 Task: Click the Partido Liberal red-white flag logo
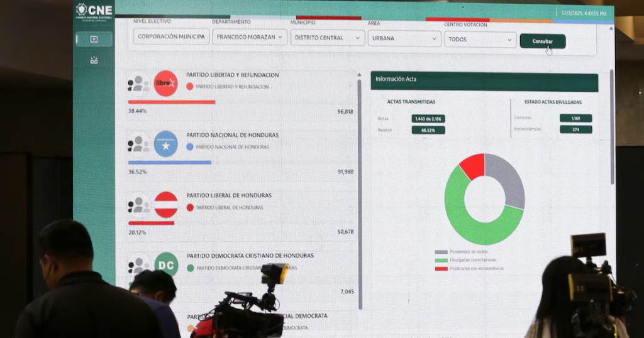point(166,205)
